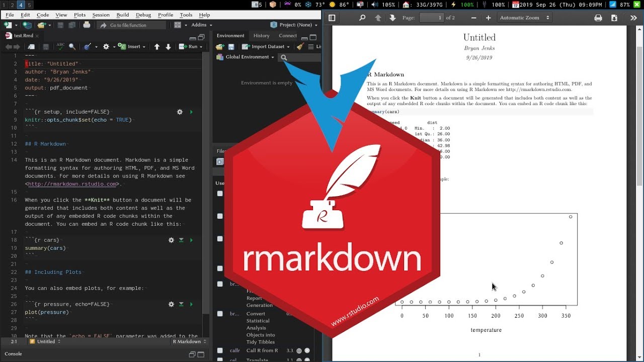The width and height of the screenshot is (644, 362).
Task: Save workspace using Environment pane floppy icon
Action: (231, 46)
